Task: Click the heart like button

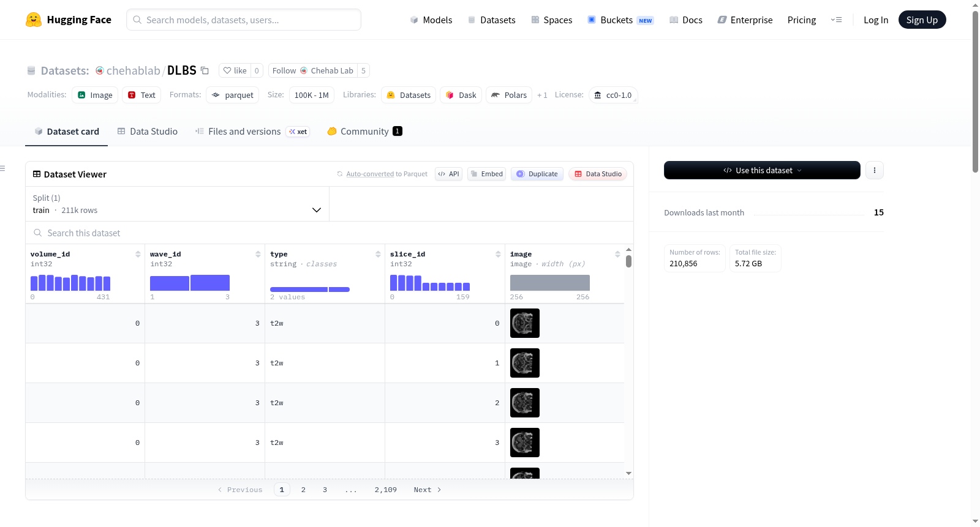Action: (235, 70)
